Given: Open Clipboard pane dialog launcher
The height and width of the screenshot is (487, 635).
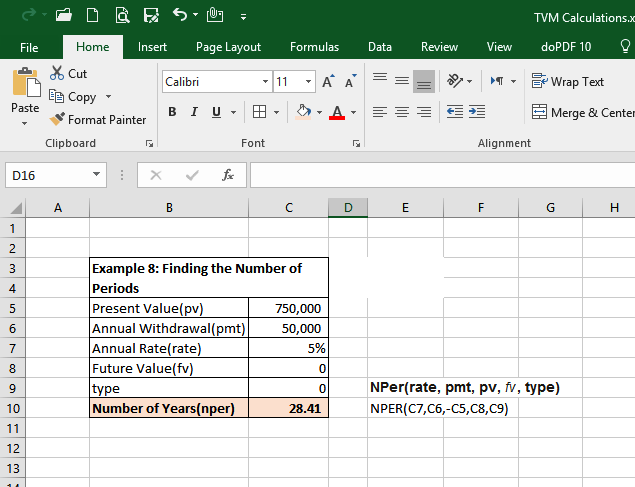Looking at the screenshot, I should (x=149, y=144).
